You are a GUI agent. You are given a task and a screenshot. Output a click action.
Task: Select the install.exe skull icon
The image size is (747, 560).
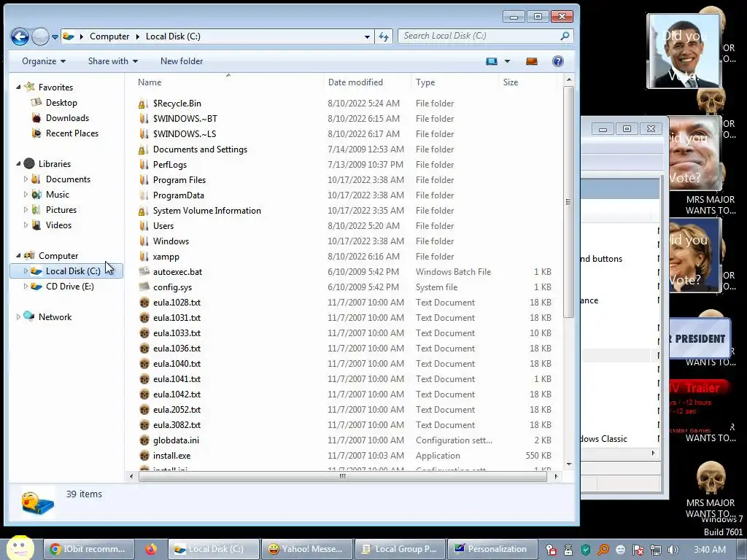coord(144,456)
